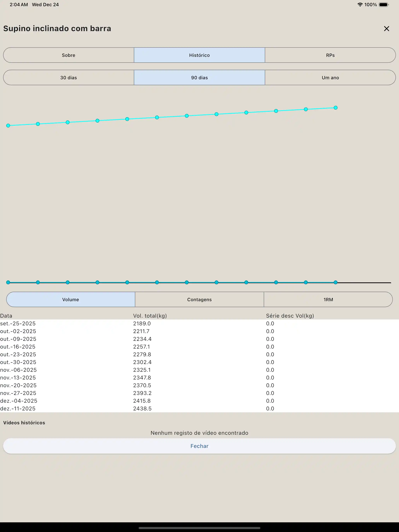Image resolution: width=399 pixels, height=532 pixels.
Task: Switch range to Um ano
Action: pos(330,78)
